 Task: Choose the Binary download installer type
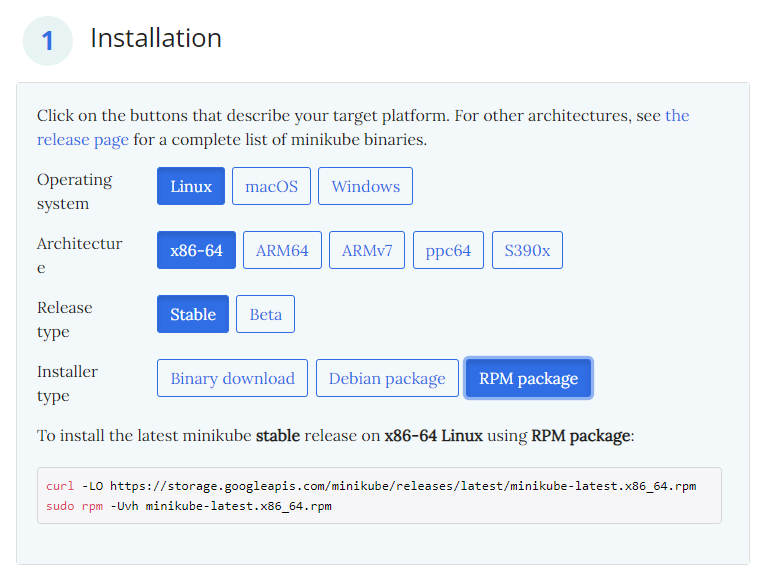click(x=232, y=378)
